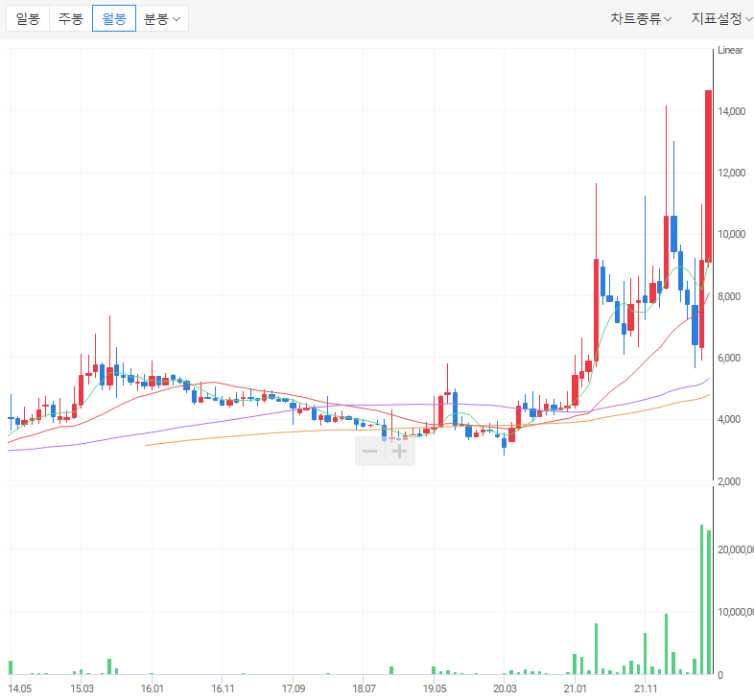
Task: Click the 18.07 date axis label
Action: pos(364,688)
